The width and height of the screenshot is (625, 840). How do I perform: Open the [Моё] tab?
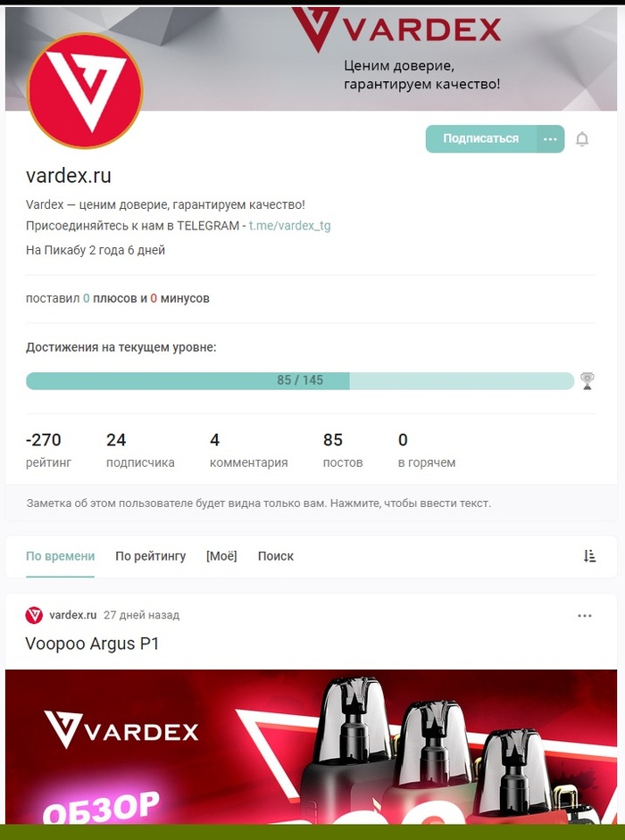tap(221, 556)
